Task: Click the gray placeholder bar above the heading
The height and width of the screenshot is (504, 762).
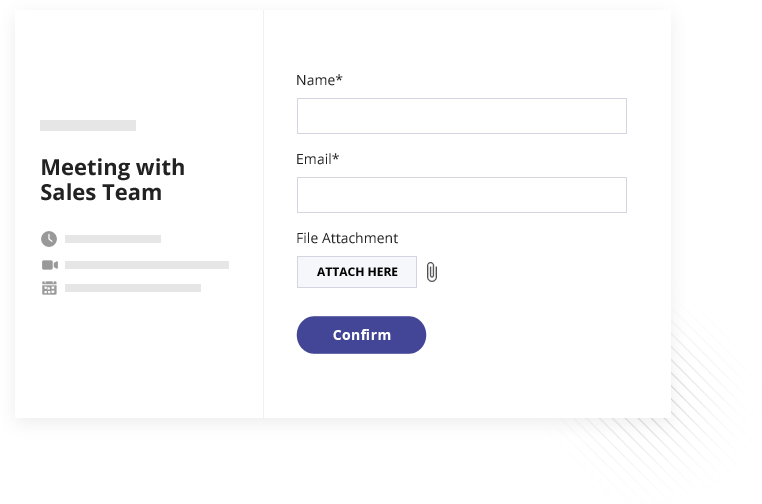Action: point(88,125)
